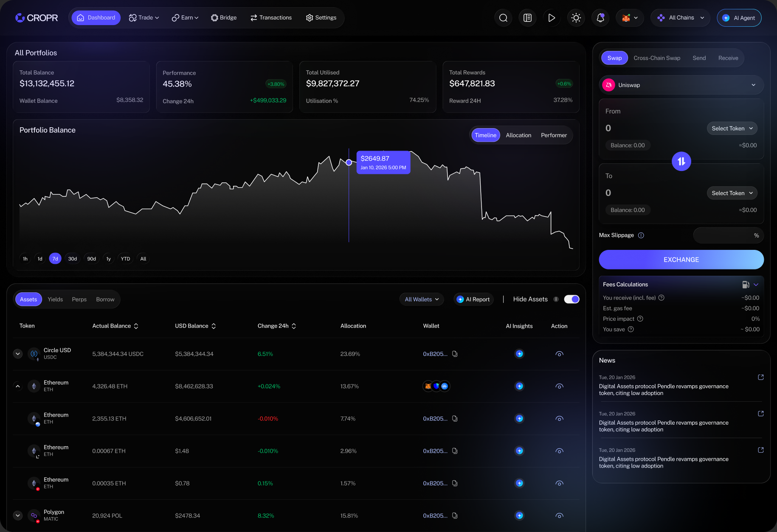This screenshot has height=532, width=777.
Task: Expand the Polygon row
Action: [18, 515]
